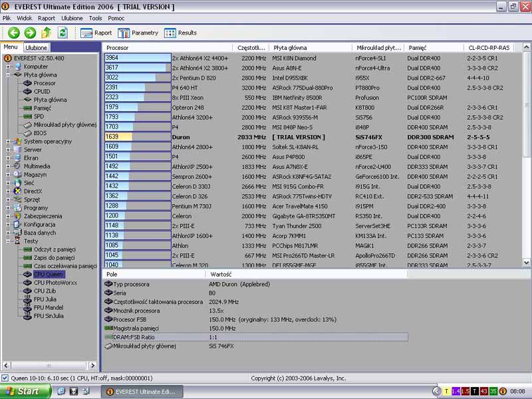
Task: Click the green Forward arrow toolbar icon
Action: (x=30, y=33)
